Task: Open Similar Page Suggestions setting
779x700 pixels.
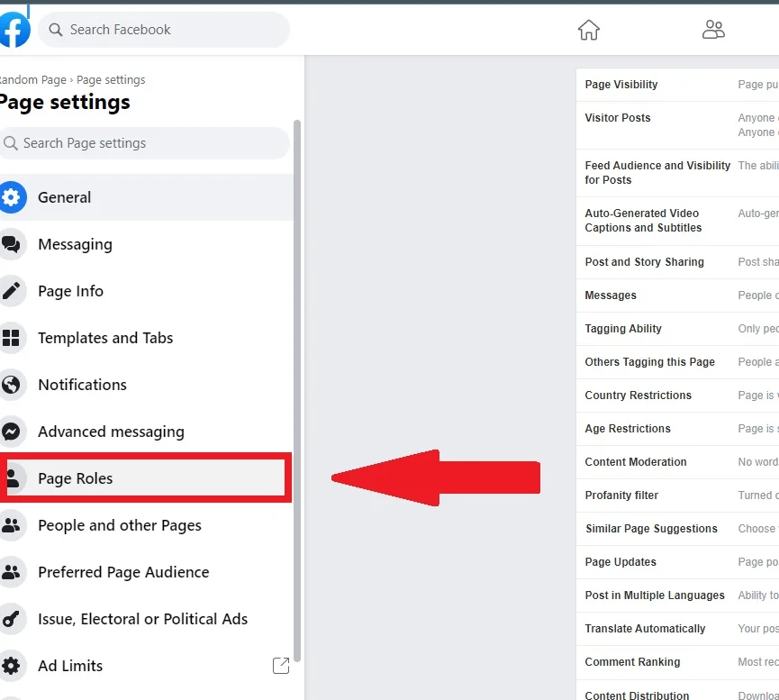Action: [677, 529]
